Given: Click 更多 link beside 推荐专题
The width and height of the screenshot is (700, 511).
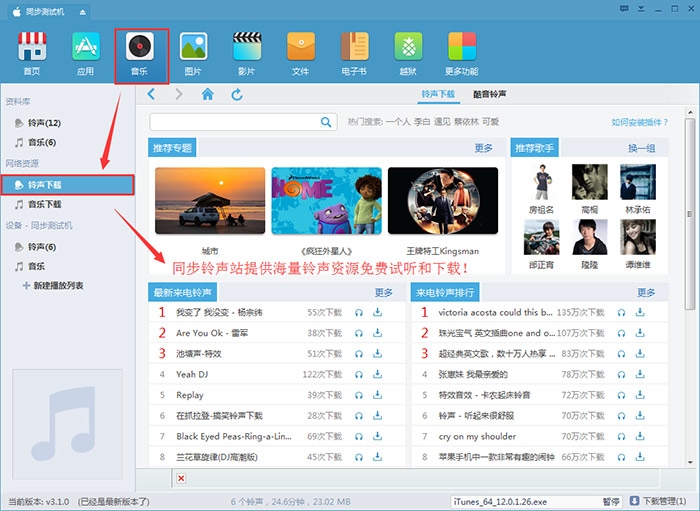Looking at the screenshot, I should tap(484, 148).
